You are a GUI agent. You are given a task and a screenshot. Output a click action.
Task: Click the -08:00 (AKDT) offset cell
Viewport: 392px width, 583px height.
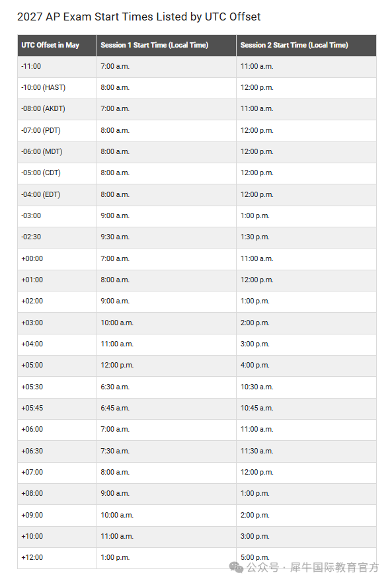58,109
